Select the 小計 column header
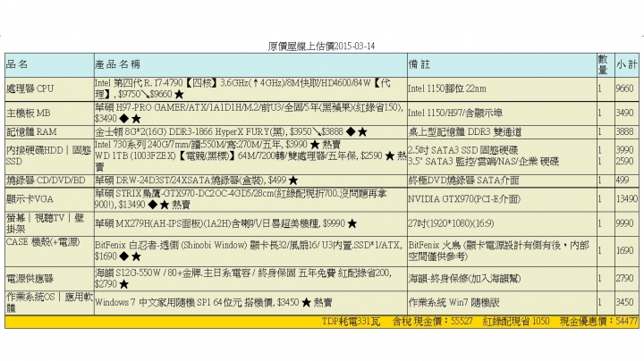Viewport: 644px width, 361px height. point(626,64)
